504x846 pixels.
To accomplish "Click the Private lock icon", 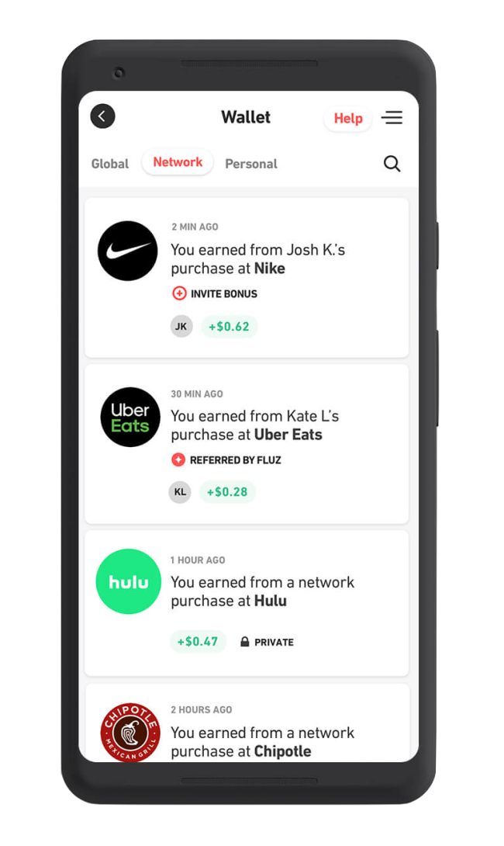I will (x=245, y=642).
